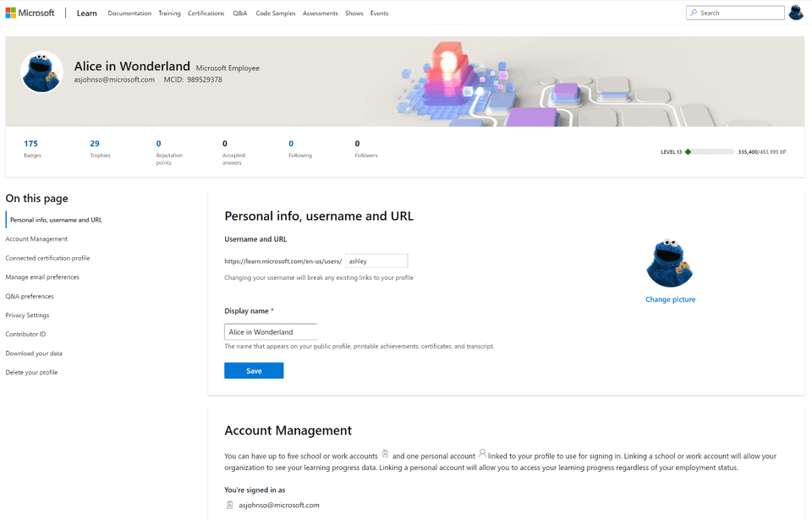Go to Manage email preferences
The width and height of the screenshot is (812, 520).
tap(42, 277)
